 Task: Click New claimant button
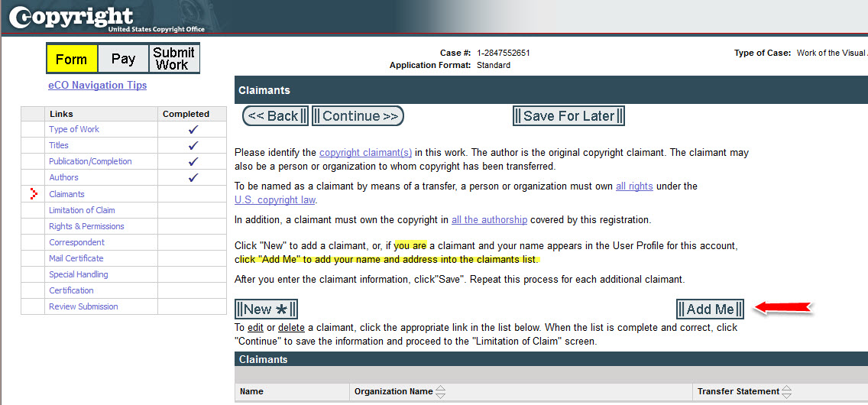(266, 309)
